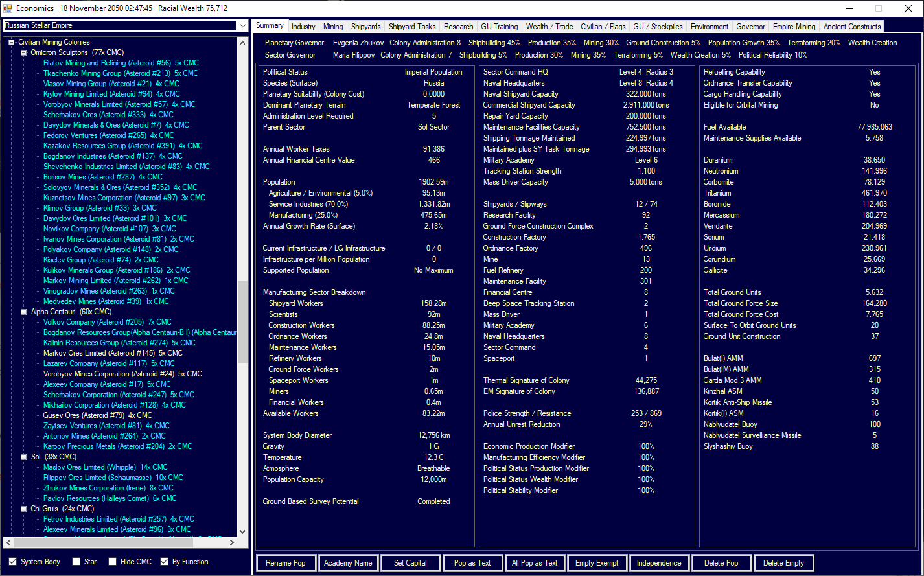Select the Wealth / Trade tab

549,27
